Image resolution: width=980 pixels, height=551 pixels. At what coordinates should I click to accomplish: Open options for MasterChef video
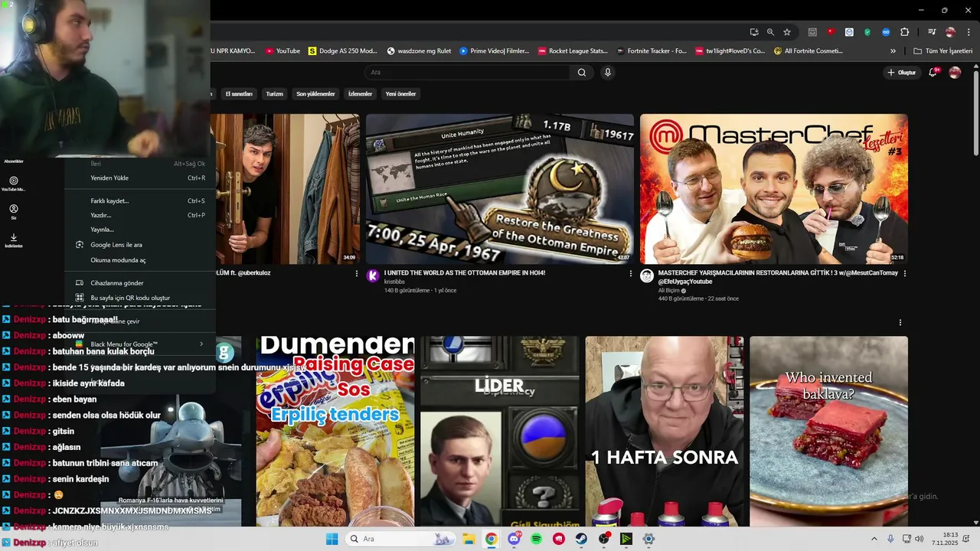pyautogui.click(x=905, y=273)
